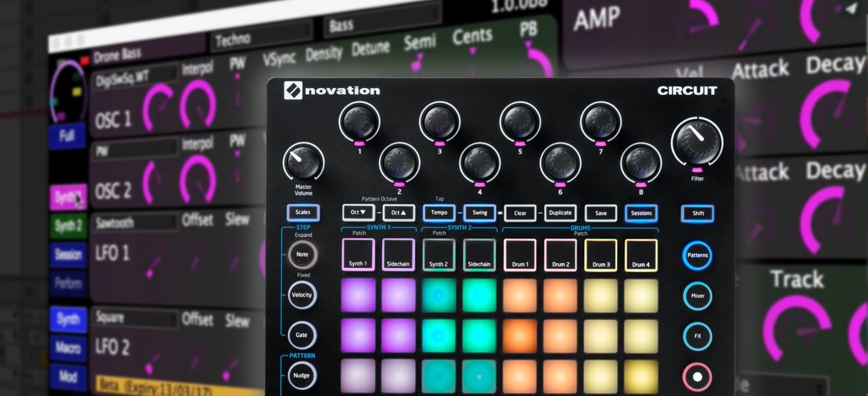Viewport: 868px width, 396px height.
Task: Switch to the blue Synth tab above Macro
Action: (68, 319)
